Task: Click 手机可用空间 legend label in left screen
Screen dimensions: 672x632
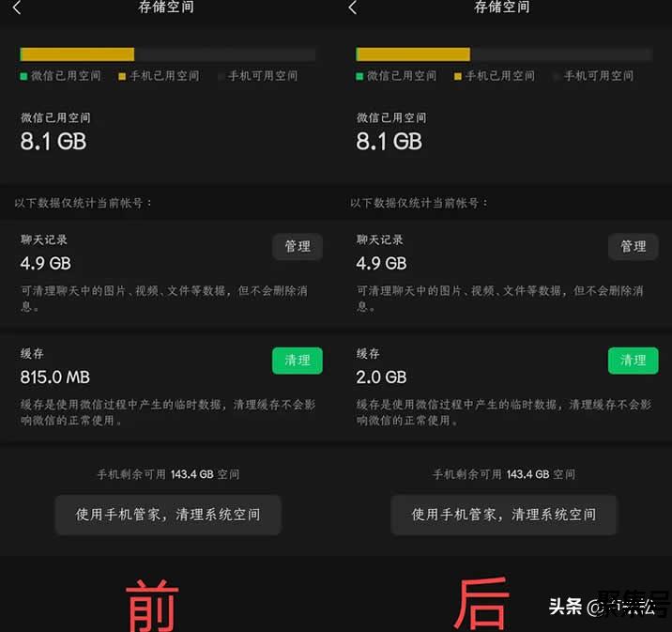Action: [x=263, y=76]
